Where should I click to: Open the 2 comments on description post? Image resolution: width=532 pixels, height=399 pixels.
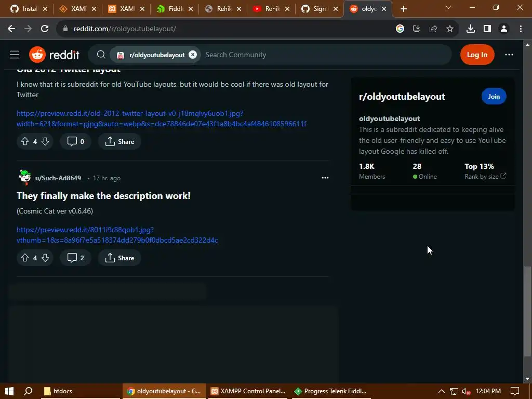coord(76,258)
